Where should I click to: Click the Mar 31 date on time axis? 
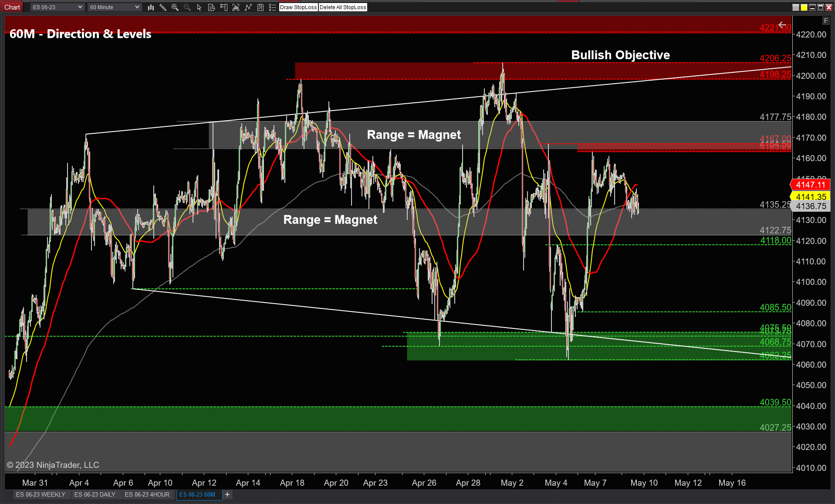(x=35, y=483)
